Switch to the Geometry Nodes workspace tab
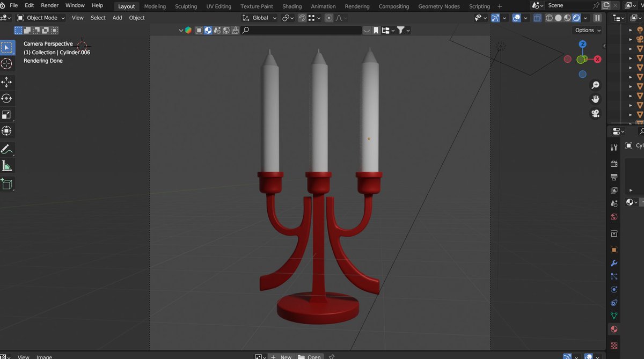644x359 pixels. click(439, 6)
